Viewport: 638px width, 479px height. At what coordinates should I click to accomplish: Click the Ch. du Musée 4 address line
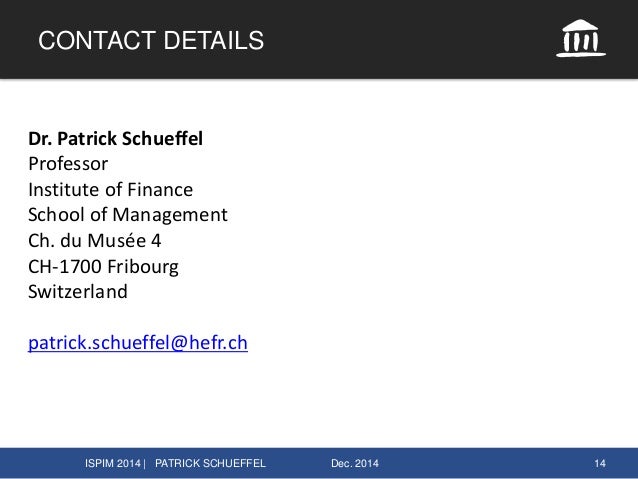point(94,241)
